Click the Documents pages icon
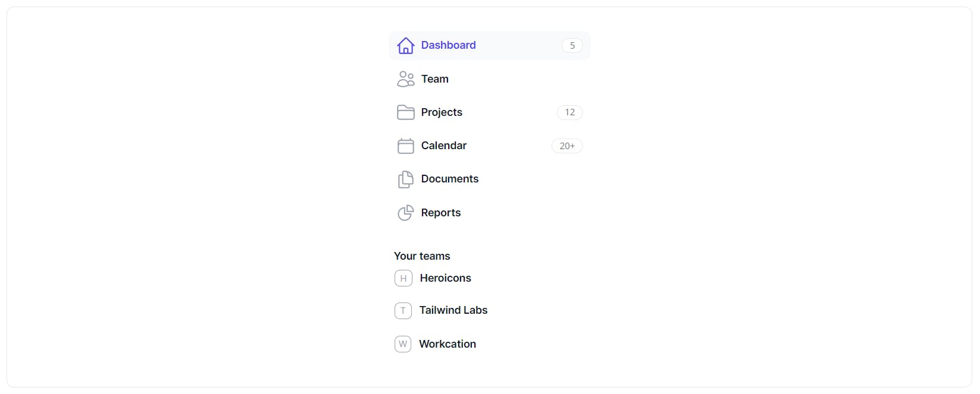The image size is (980, 394). coord(406,179)
